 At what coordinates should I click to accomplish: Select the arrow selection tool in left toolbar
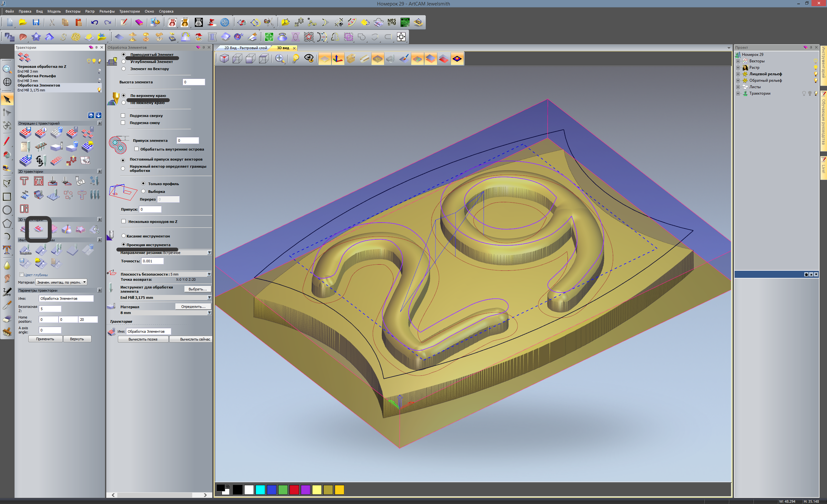pos(7,99)
